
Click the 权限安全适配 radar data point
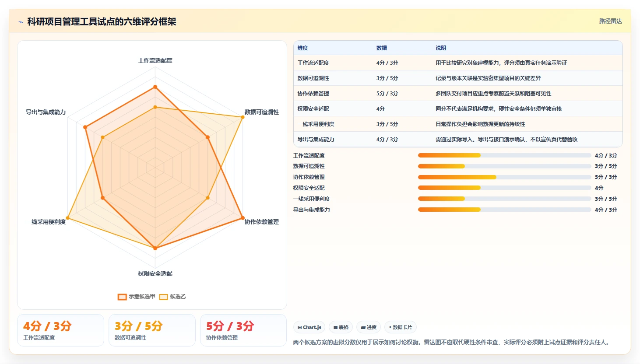pos(155,248)
